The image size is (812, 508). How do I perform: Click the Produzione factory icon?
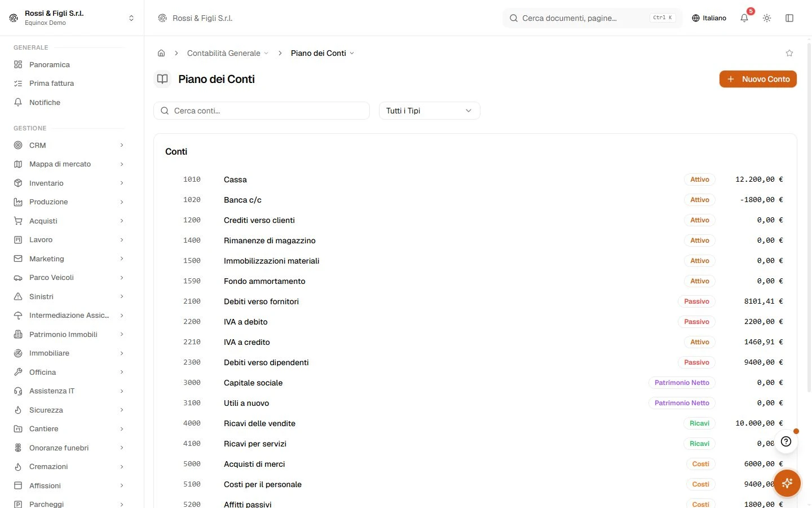pyautogui.click(x=18, y=202)
